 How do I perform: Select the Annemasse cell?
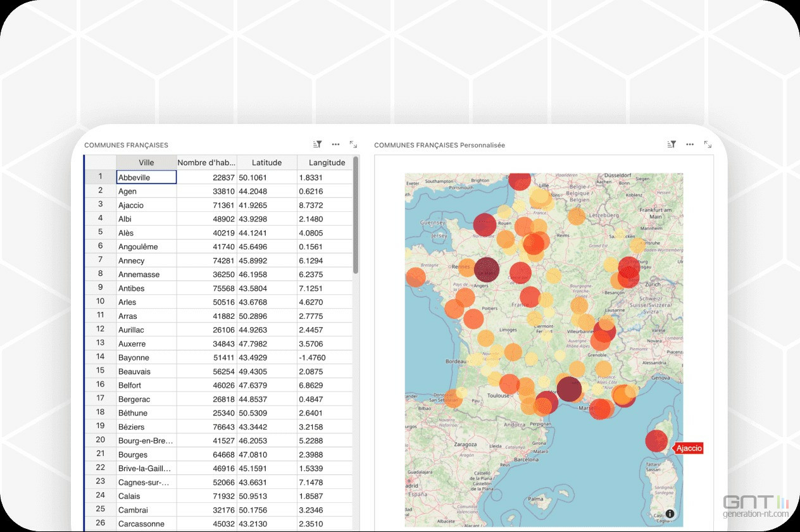click(x=146, y=275)
